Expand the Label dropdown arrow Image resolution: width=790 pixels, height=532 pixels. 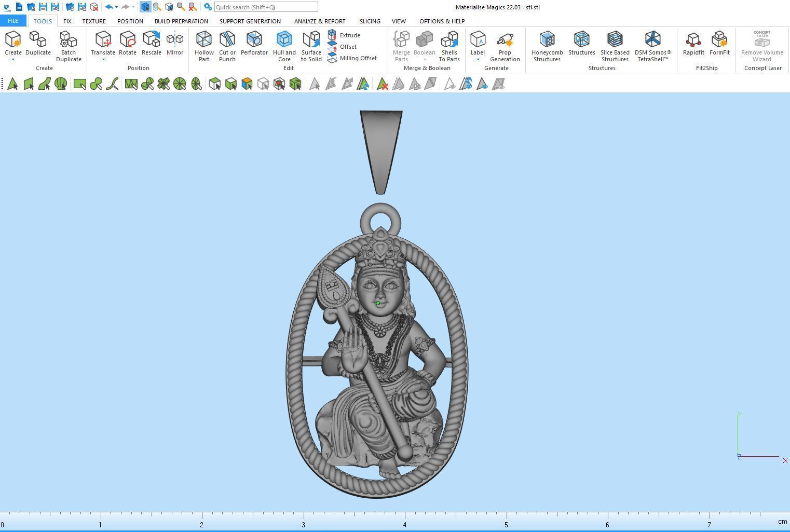point(478,60)
